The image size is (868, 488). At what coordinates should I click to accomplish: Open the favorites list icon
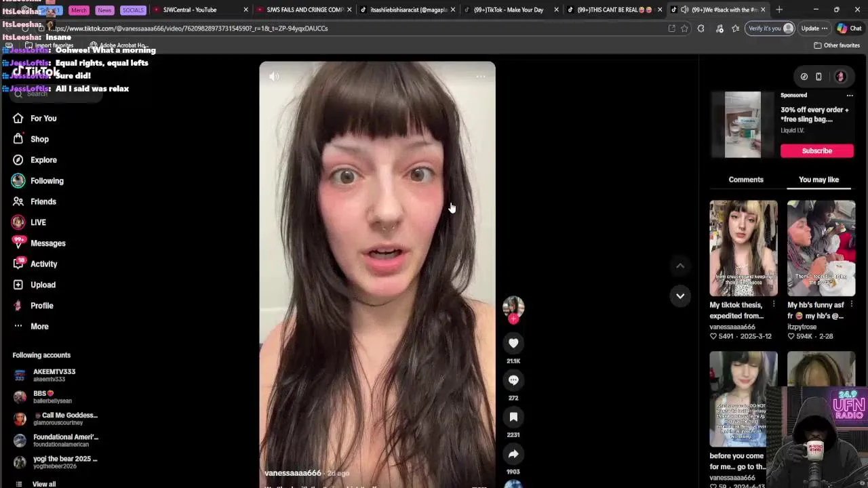[736, 28]
